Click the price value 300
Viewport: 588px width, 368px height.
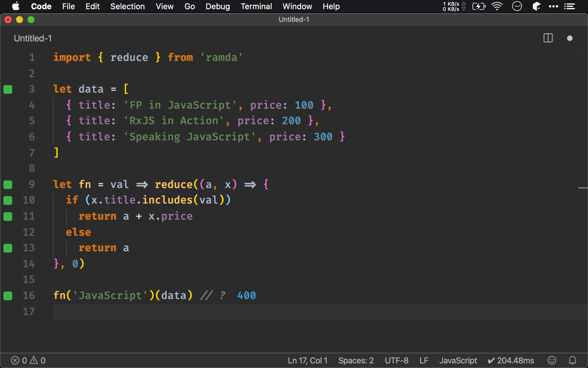(x=323, y=137)
